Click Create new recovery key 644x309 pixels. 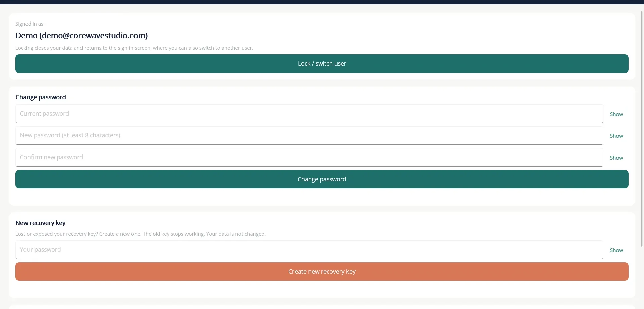(322, 271)
